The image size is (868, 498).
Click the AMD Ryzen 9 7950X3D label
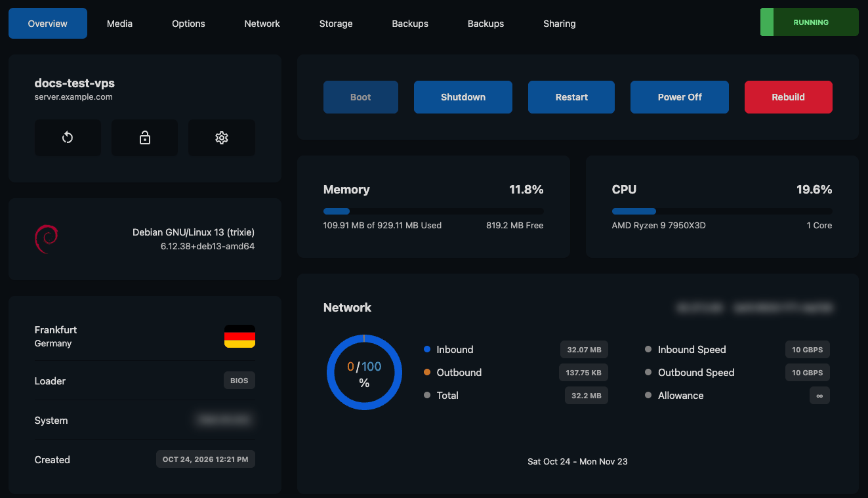pos(659,226)
